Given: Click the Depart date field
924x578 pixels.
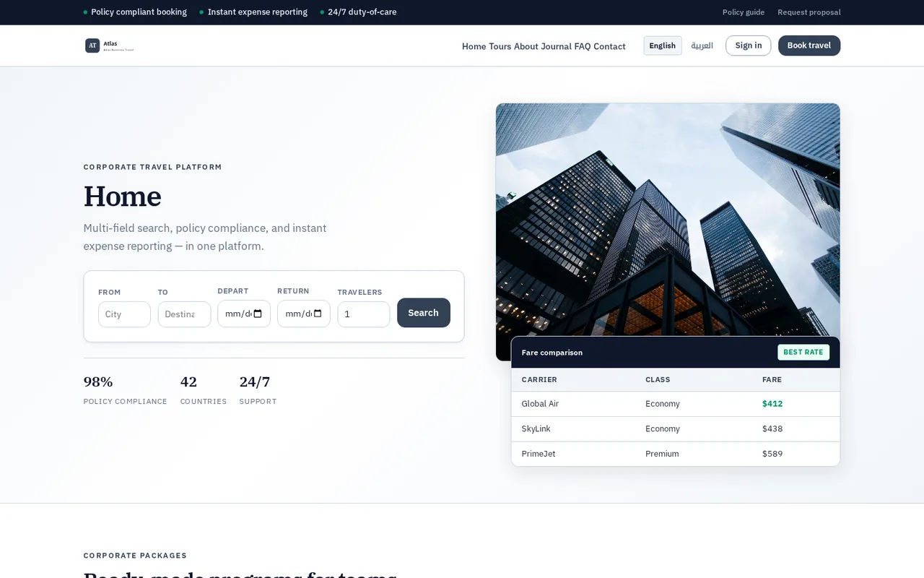Looking at the screenshot, I should [x=244, y=314].
